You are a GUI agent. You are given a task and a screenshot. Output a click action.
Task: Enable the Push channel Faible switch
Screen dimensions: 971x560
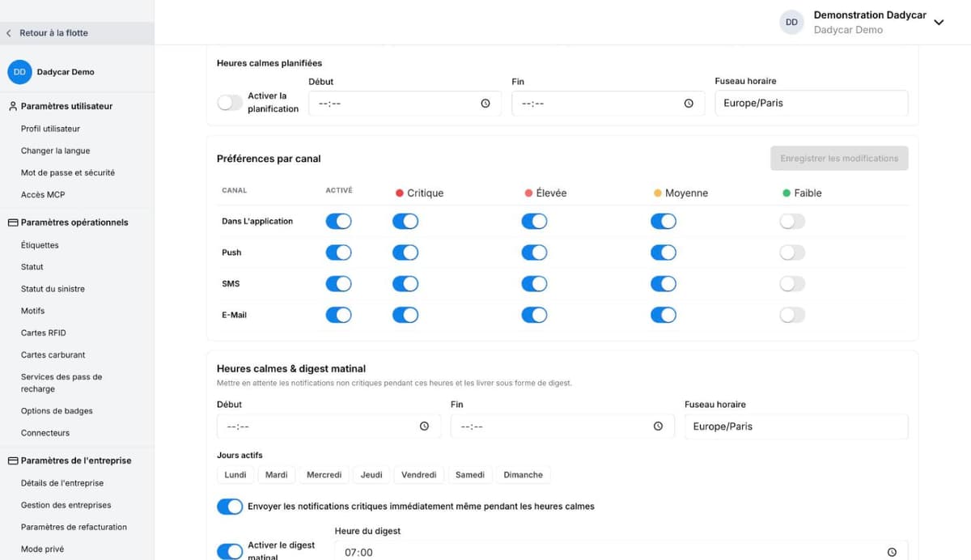click(x=792, y=252)
